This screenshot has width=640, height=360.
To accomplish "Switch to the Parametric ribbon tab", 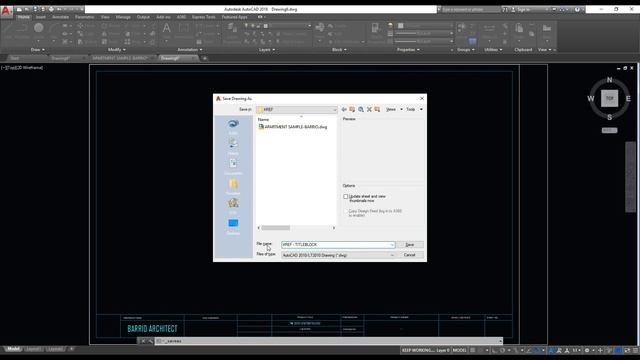I will (84, 17).
